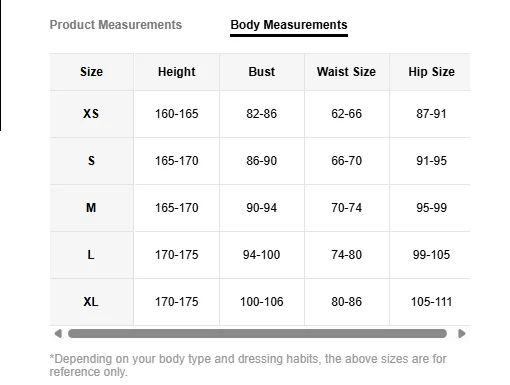The image size is (510, 385).
Task: Switch to the Product Measurements tab
Action: (x=116, y=25)
